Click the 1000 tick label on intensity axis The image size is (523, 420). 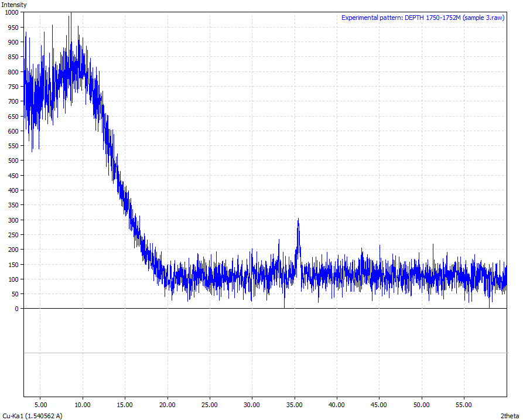coord(11,12)
